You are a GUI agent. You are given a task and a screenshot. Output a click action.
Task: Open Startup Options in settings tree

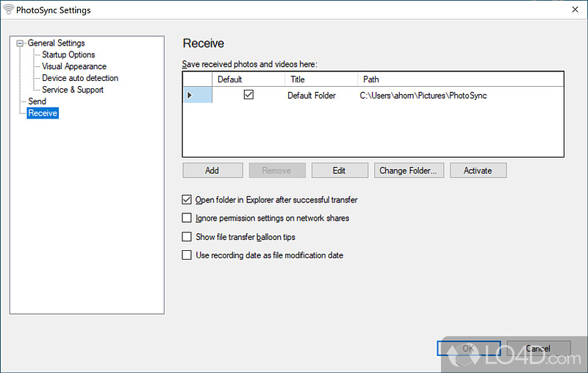[x=68, y=54]
